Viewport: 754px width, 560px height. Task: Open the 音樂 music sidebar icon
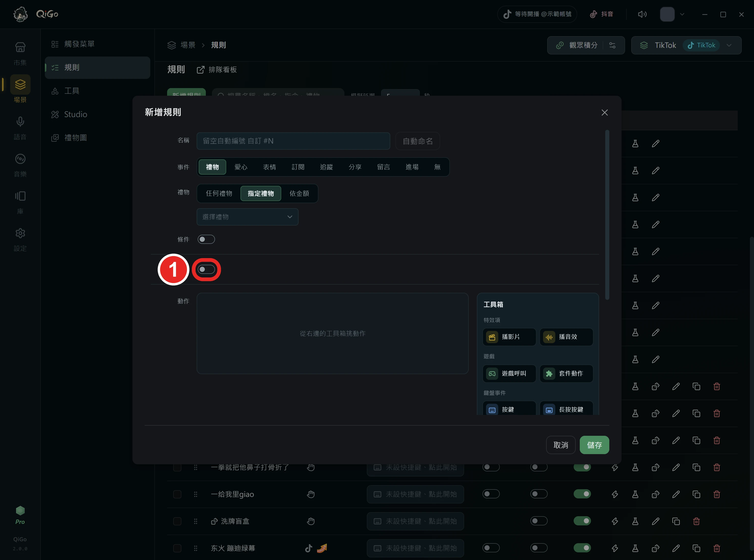pos(20,159)
